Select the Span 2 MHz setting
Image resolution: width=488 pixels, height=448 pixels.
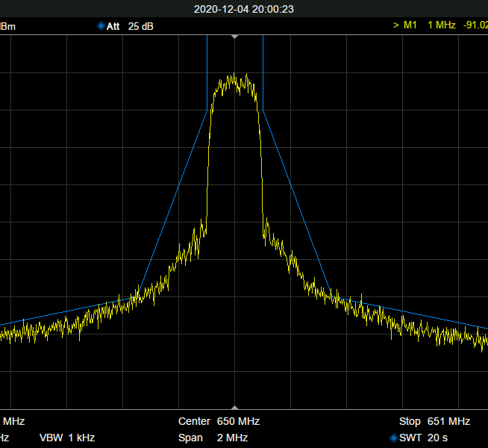pyautogui.click(x=213, y=438)
